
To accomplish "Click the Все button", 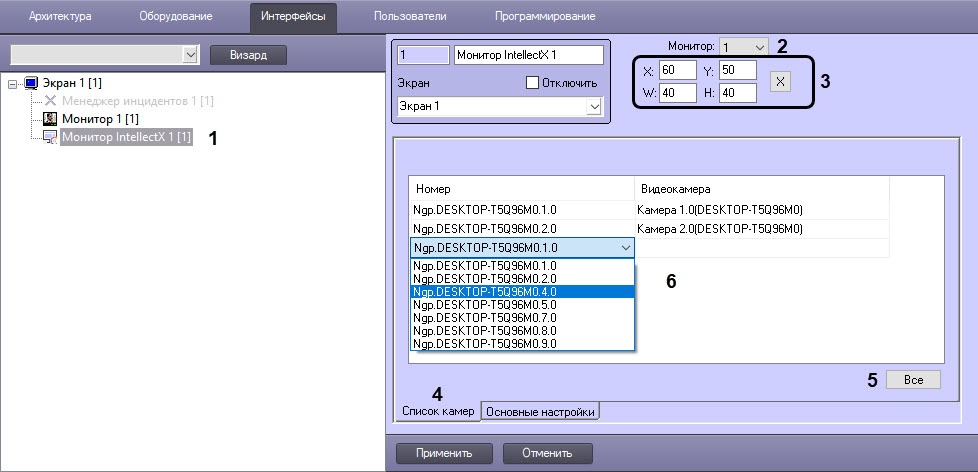I will [x=912, y=380].
